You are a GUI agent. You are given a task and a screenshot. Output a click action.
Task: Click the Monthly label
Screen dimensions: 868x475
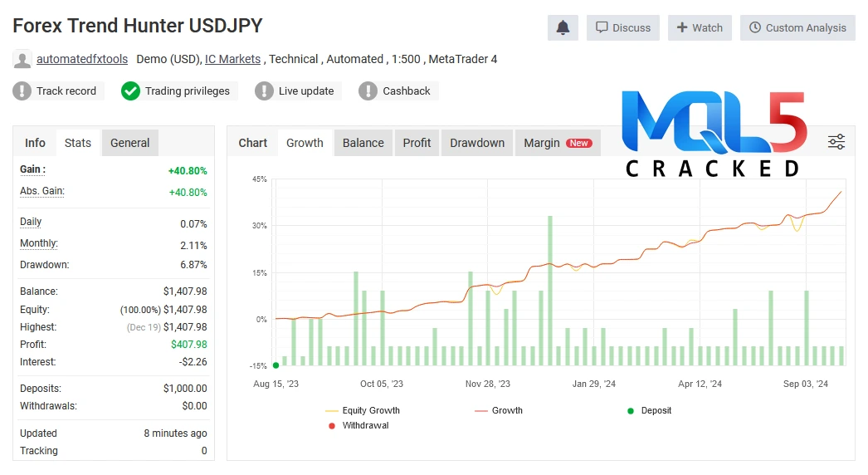[x=39, y=243]
